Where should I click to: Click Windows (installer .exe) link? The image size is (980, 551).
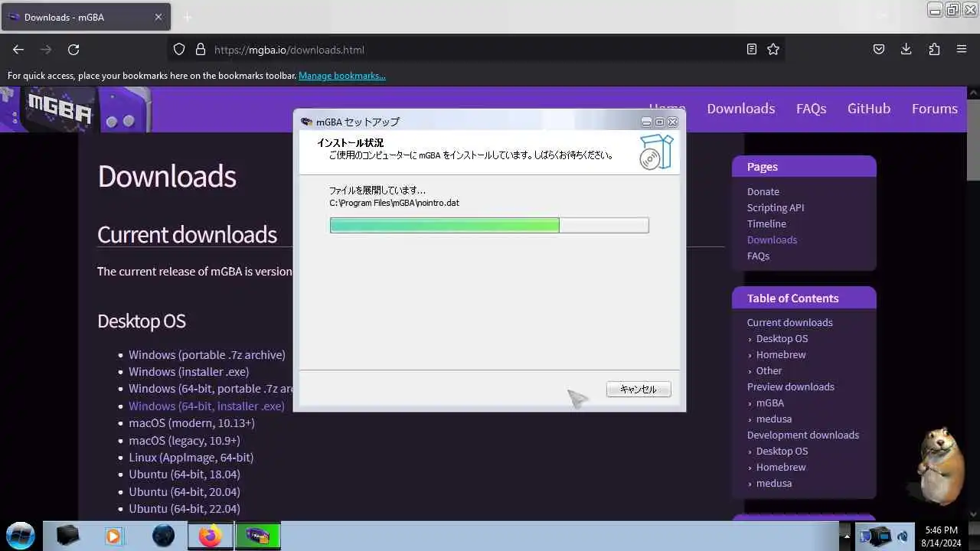[188, 371]
